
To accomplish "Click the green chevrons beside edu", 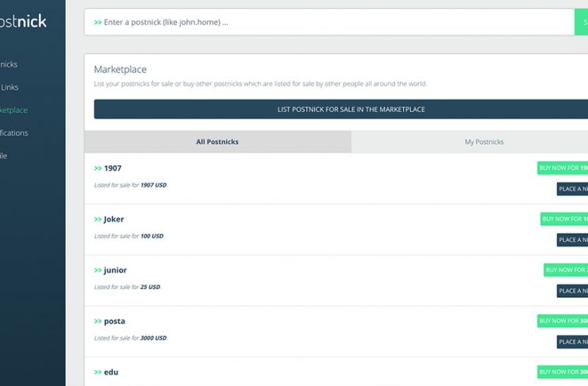I will [x=98, y=372].
